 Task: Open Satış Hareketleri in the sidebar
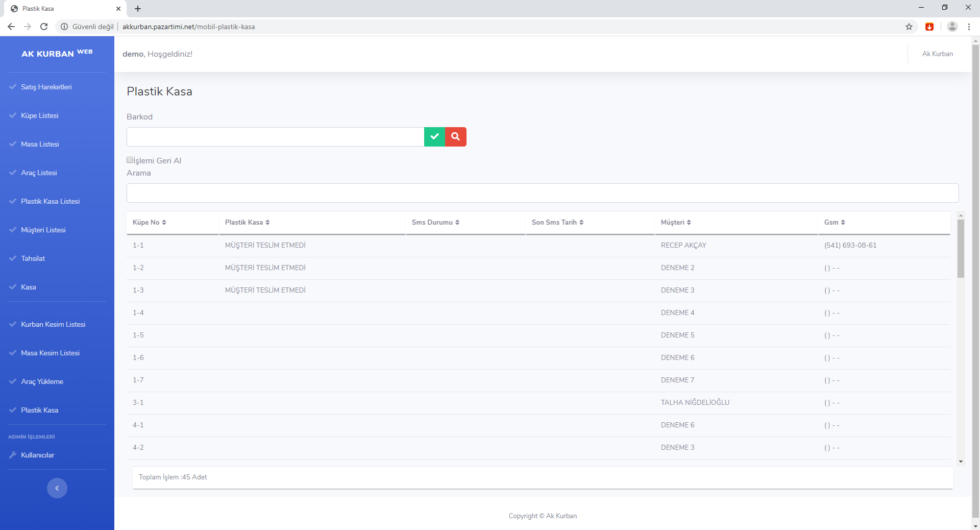tap(46, 87)
